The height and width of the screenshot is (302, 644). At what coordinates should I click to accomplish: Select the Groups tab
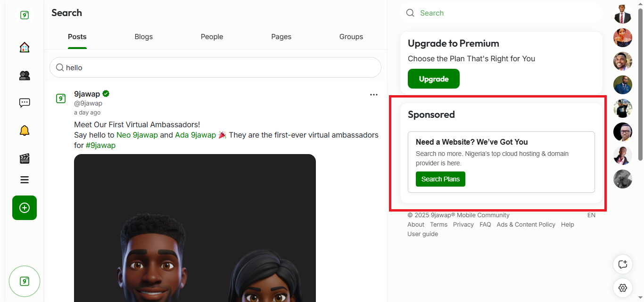[351, 37]
